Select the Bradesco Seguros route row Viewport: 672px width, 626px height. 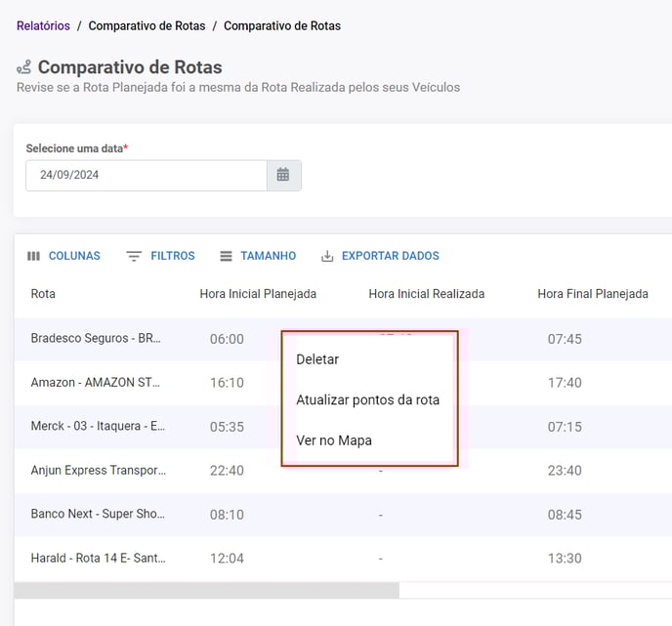click(96, 339)
